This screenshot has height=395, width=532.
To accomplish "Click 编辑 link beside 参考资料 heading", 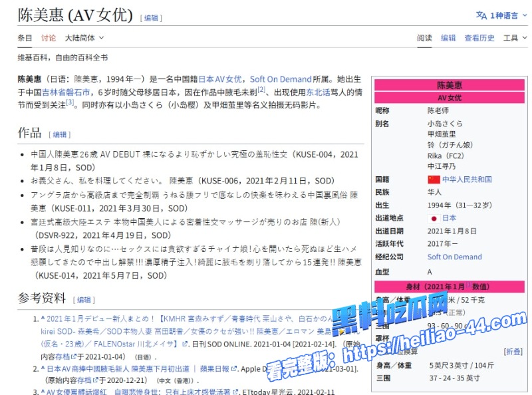I will [x=84, y=300].
